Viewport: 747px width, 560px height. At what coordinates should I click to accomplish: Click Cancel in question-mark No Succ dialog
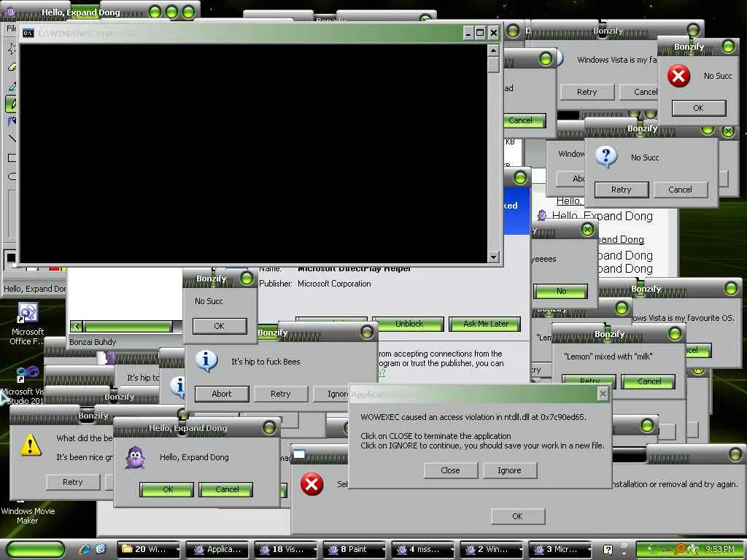[681, 190]
